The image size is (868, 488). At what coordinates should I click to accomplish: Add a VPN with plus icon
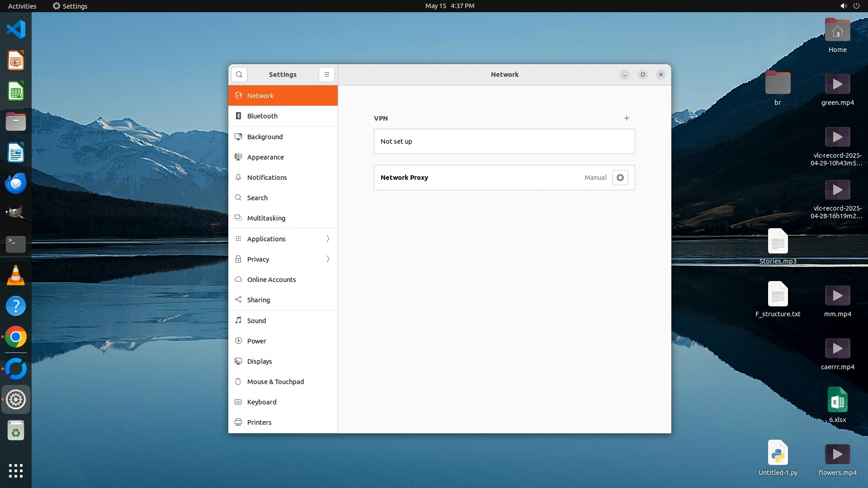point(627,118)
